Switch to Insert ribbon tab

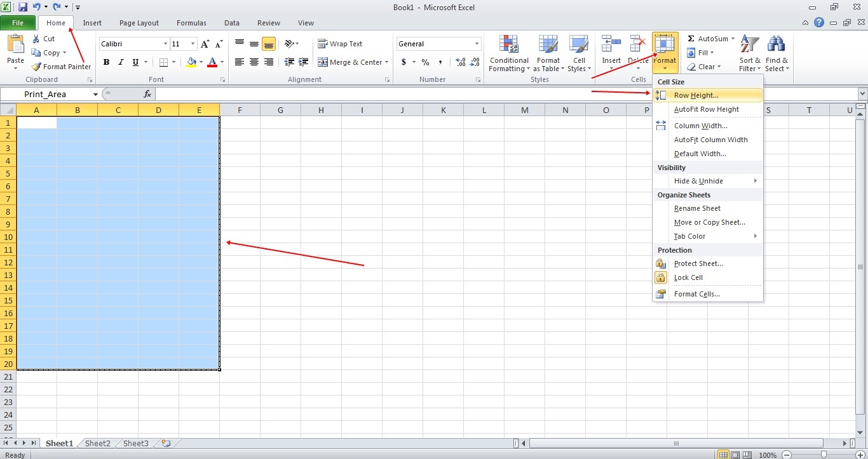(x=92, y=23)
